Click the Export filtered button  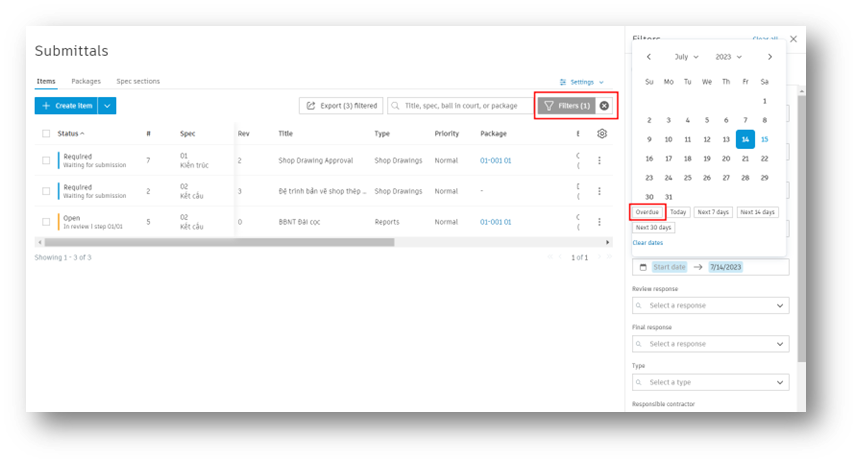[x=341, y=106]
